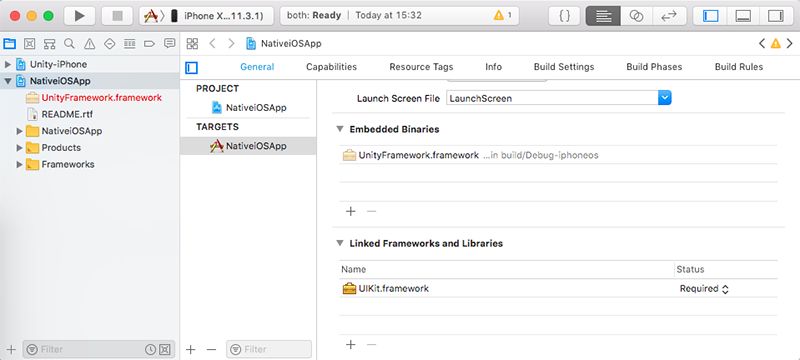This screenshot has height=360, width=800.
Task: Open the related items grid menu
Action: (x=192, y=43)
